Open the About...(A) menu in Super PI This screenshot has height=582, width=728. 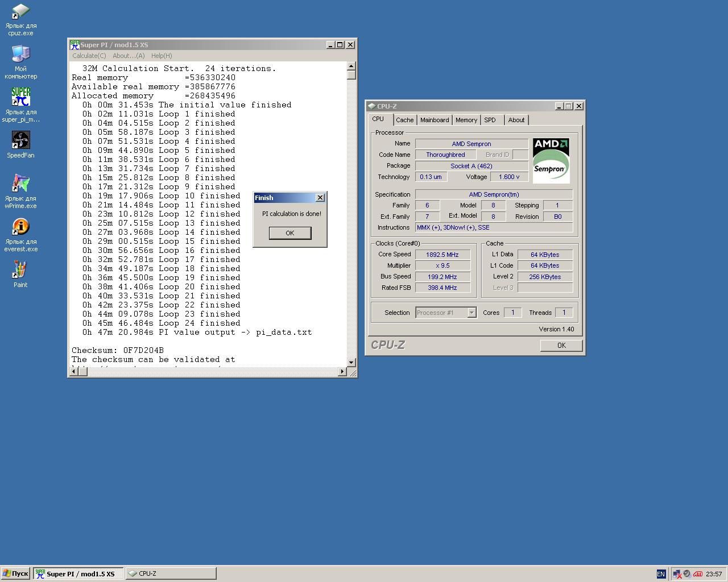[129, 56]
